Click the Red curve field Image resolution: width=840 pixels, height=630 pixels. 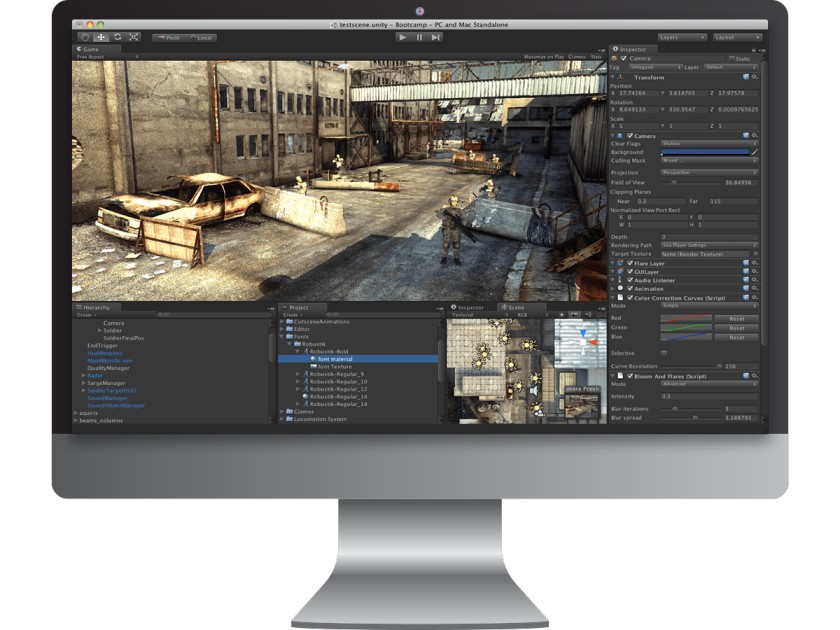pyautogui.click(x=686, y=318)
